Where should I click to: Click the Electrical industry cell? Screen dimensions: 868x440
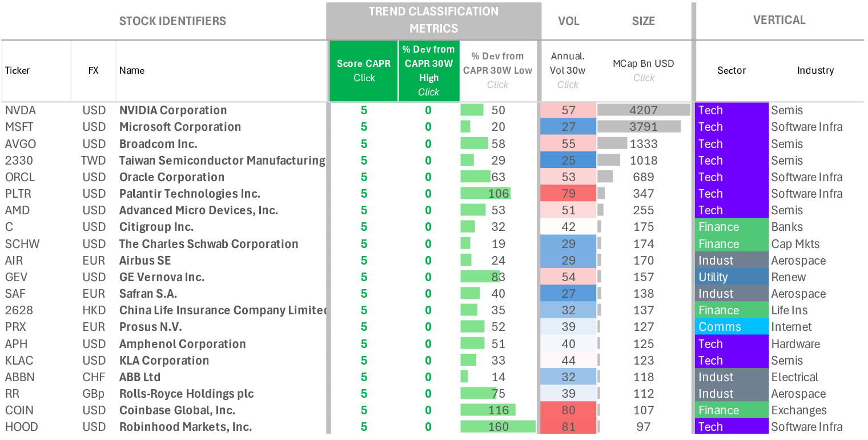794,377
